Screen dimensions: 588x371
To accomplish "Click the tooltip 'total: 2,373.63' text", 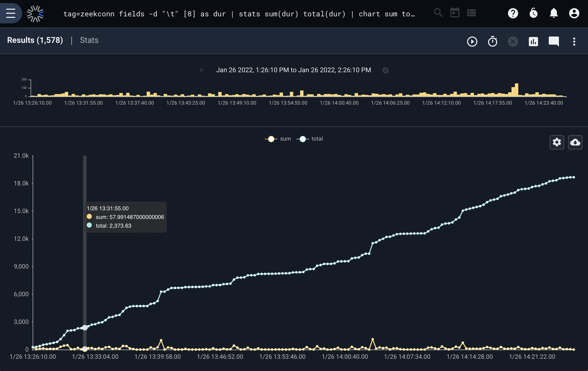I will [113, 226].
